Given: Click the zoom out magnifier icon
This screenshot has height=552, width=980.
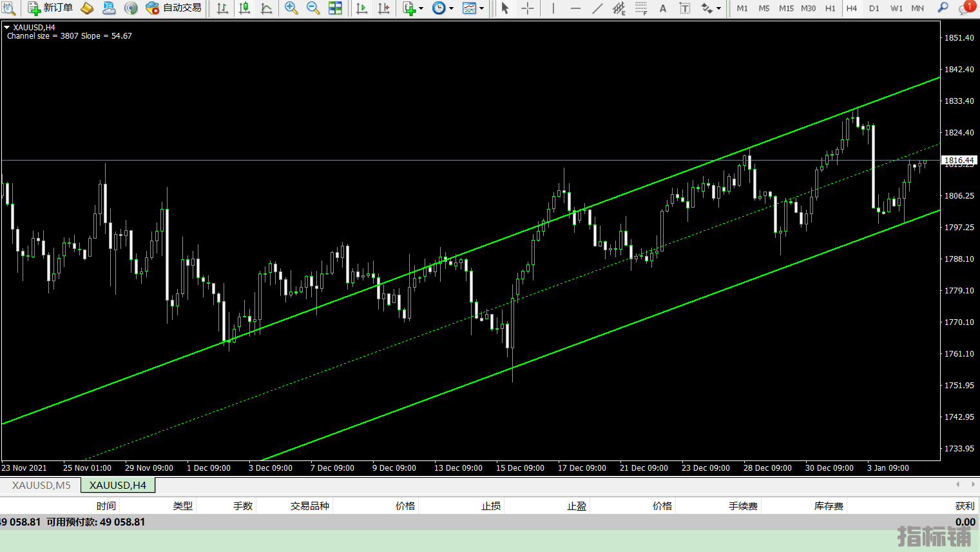Looking at the screenshot, I should pos(313,8).
